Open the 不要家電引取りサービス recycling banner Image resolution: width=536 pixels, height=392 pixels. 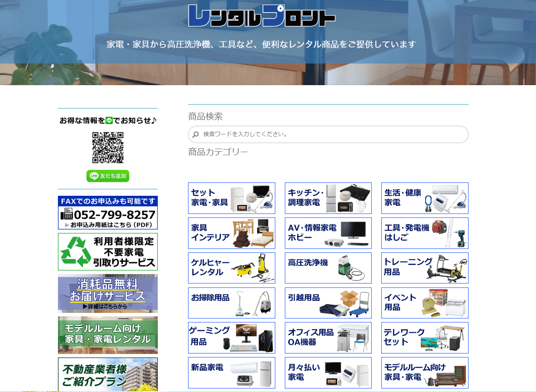coord(108,252)
